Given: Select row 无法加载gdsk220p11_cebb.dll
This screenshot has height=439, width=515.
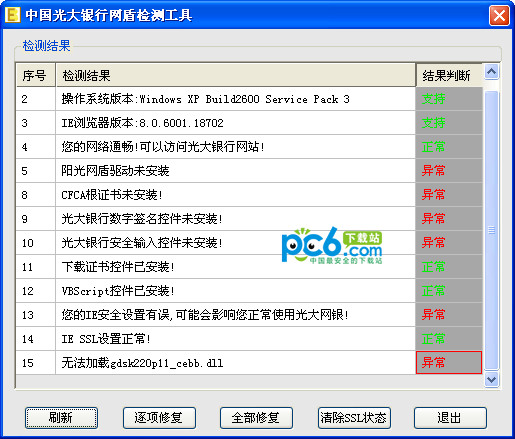Looking at the screenshot, I should pyautogui.click(x=249, y=363).
